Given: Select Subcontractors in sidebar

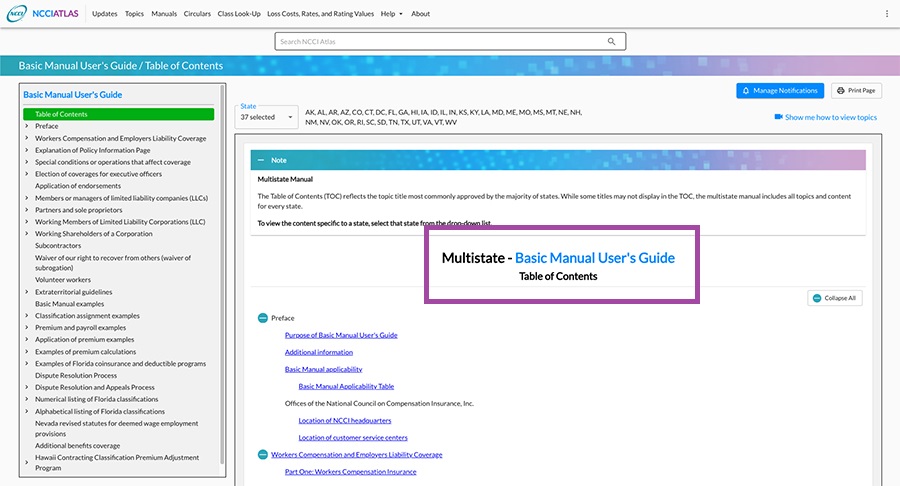Looking at the screenshot, I should pyautogui.click(x=58, y=246).
